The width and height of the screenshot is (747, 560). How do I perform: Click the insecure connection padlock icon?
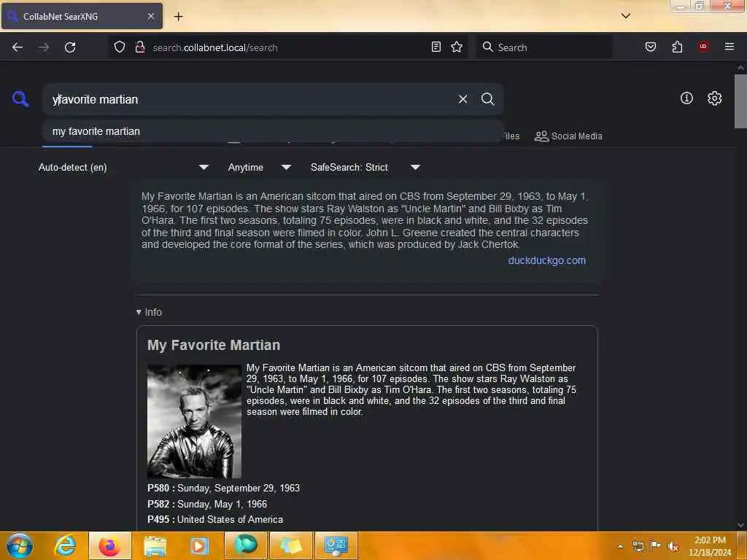pos(140,47)
